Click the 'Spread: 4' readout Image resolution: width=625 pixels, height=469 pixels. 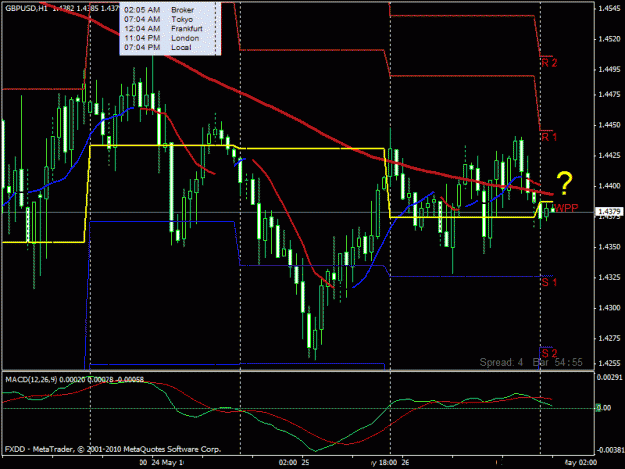coord(501,362)
